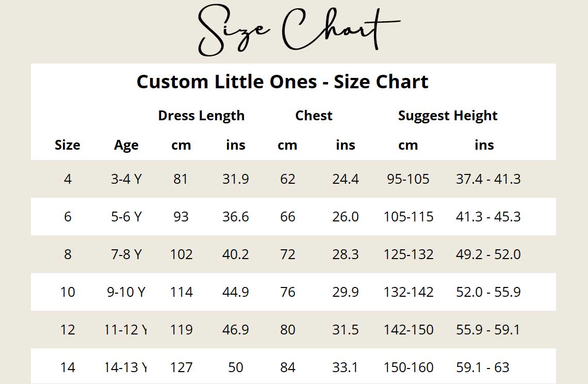Click the 125-132 cm height cell
Viewport: 588px width, 384px height.
pyautogui.click(x=409, y=254)
